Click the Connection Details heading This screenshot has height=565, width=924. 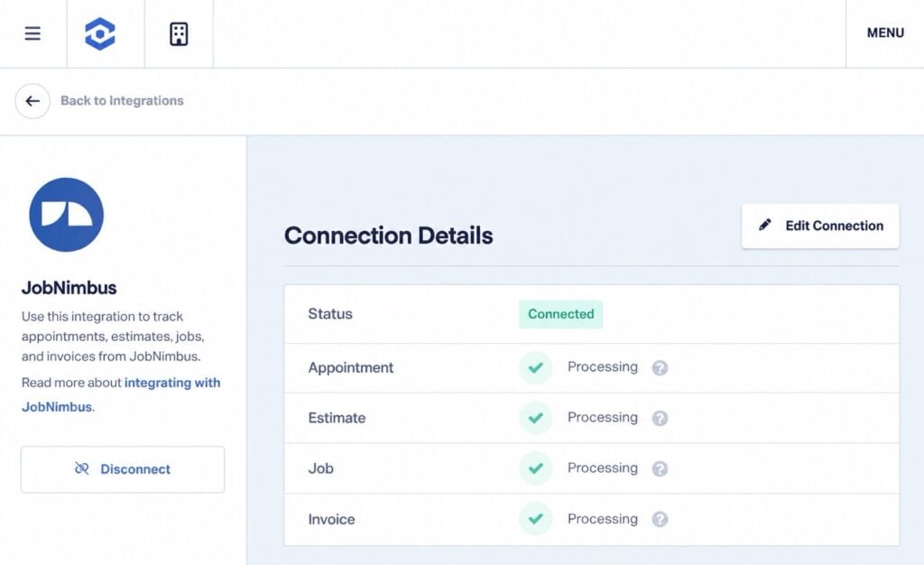coord(388,236)
